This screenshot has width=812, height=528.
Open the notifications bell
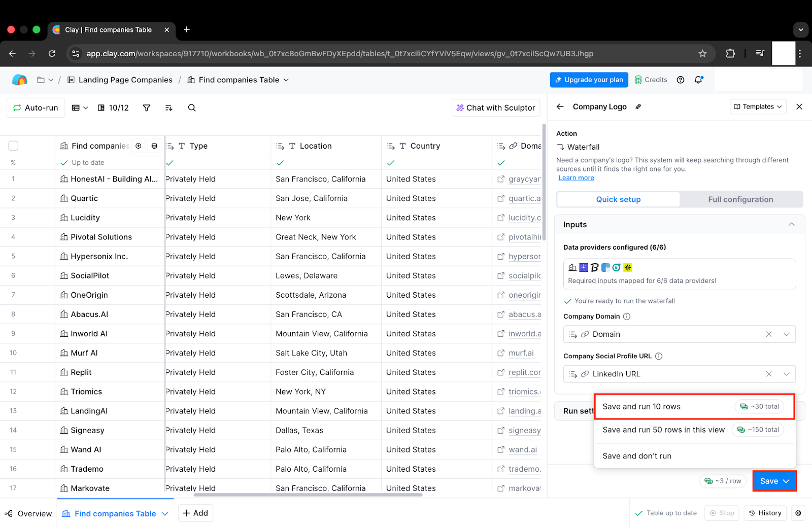[x=699, y=80]
